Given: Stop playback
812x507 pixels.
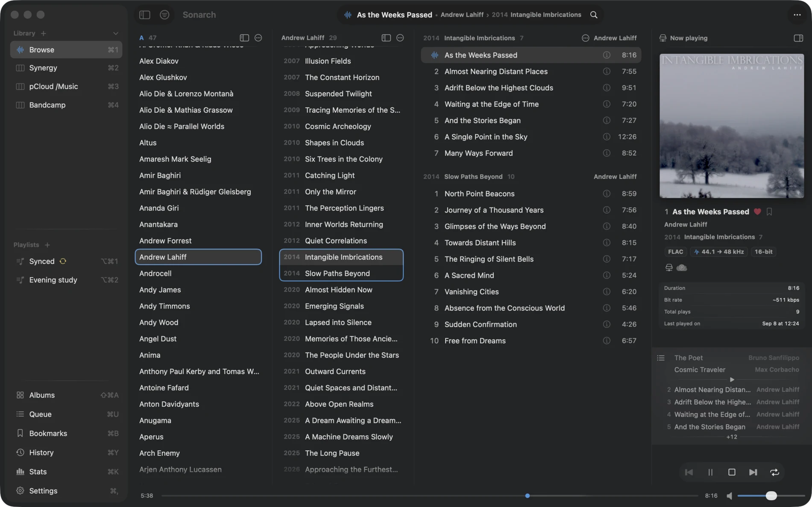Looking at the screenshot, I should [x=732, y=472].
